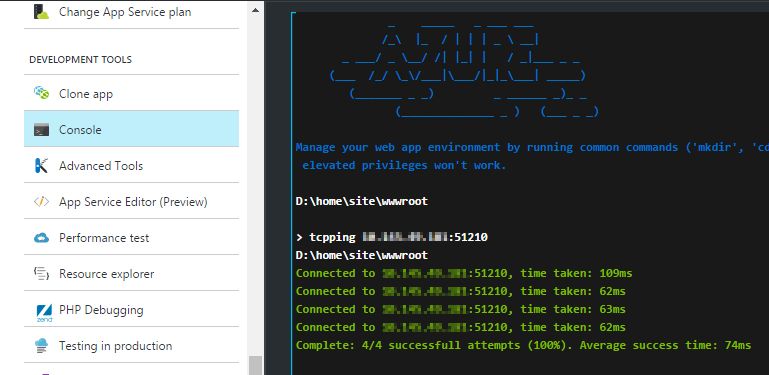
Task: Click the 63ms connection result line
Action: (461, 309)
